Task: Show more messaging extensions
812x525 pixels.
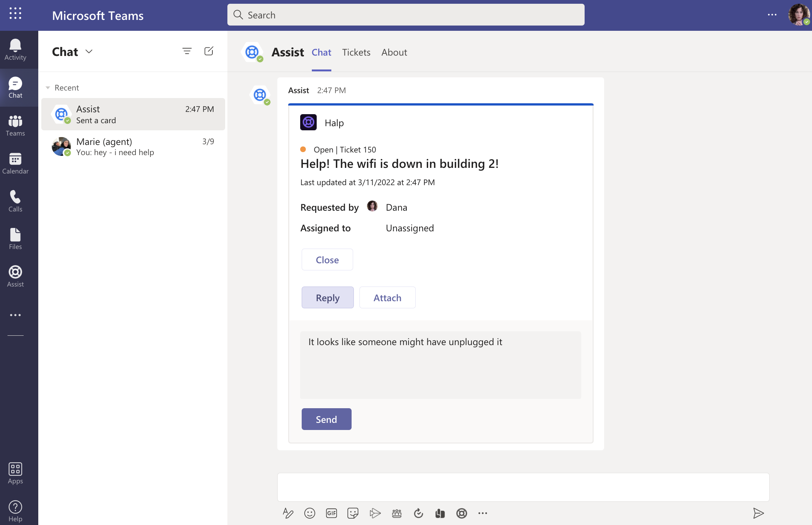Action: [483, 513]
